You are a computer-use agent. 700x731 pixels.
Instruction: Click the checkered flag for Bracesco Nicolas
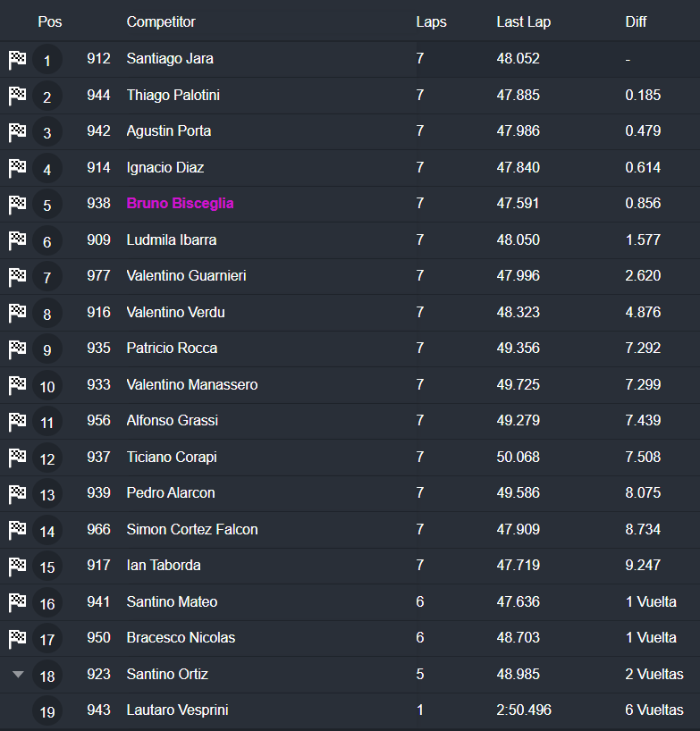17,638
